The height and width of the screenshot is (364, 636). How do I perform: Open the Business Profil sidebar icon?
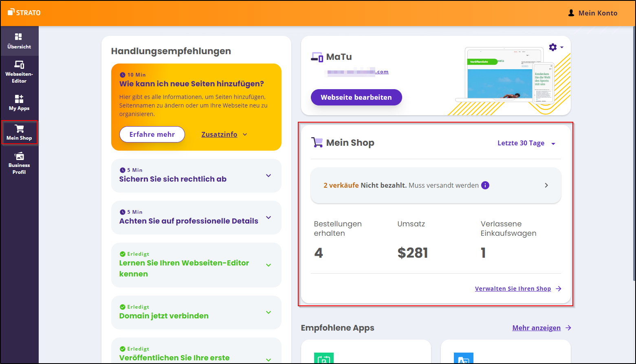(19, 163)
